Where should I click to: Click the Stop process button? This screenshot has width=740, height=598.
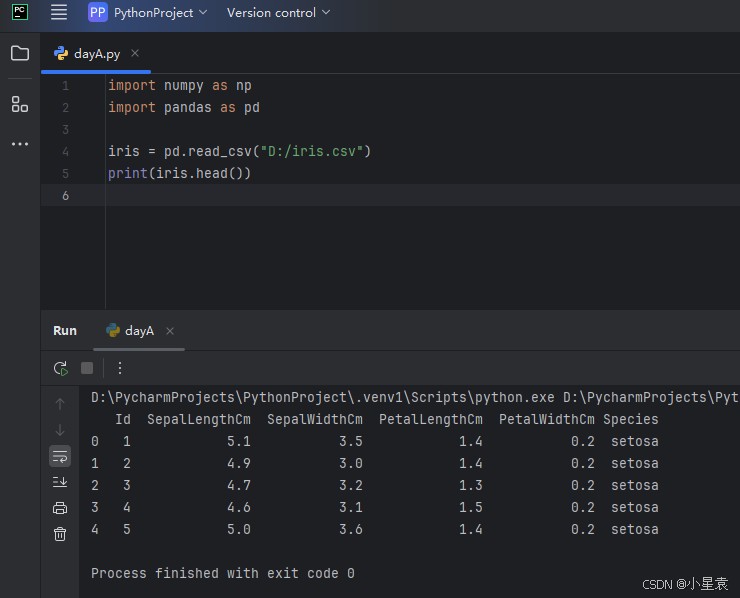87,368
